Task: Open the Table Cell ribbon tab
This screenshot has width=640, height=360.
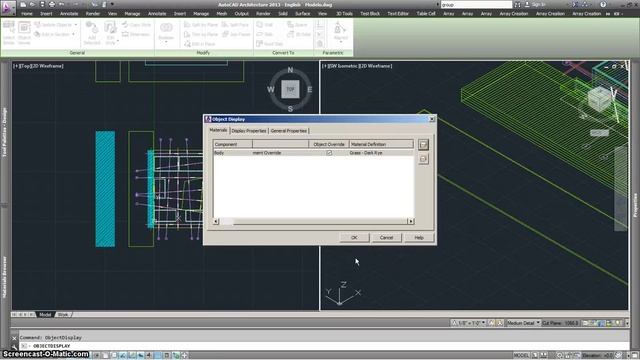Action: [426, 13]
